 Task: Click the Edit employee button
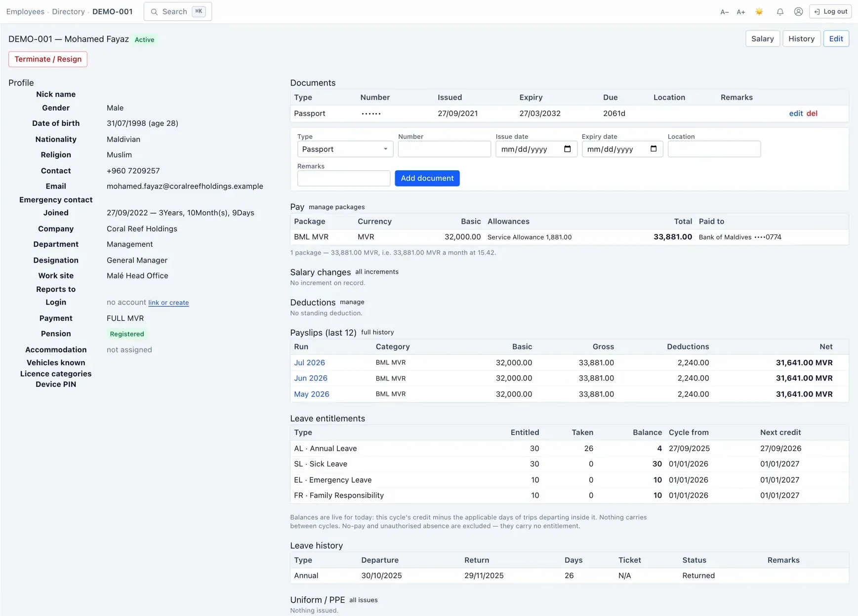point(836,38)
